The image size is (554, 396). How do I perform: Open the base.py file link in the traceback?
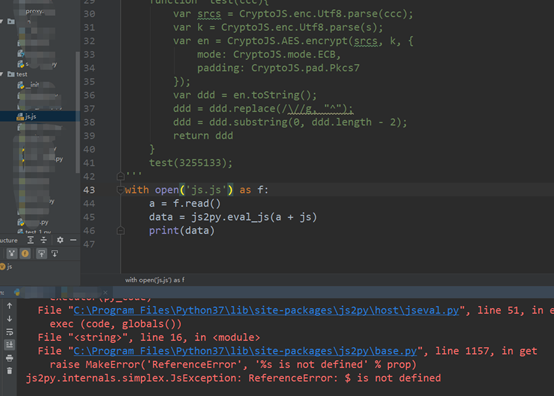pyautogui.click(x=245, y=351)
